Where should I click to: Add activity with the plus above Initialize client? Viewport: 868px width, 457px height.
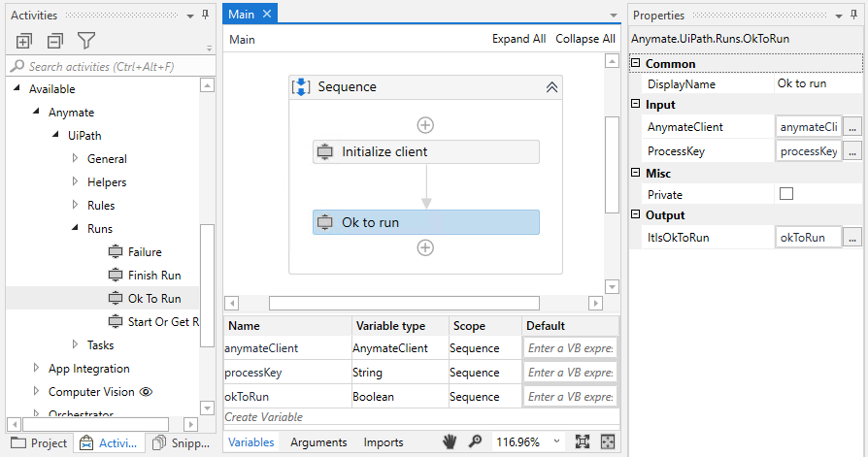[x=425, y=125]
